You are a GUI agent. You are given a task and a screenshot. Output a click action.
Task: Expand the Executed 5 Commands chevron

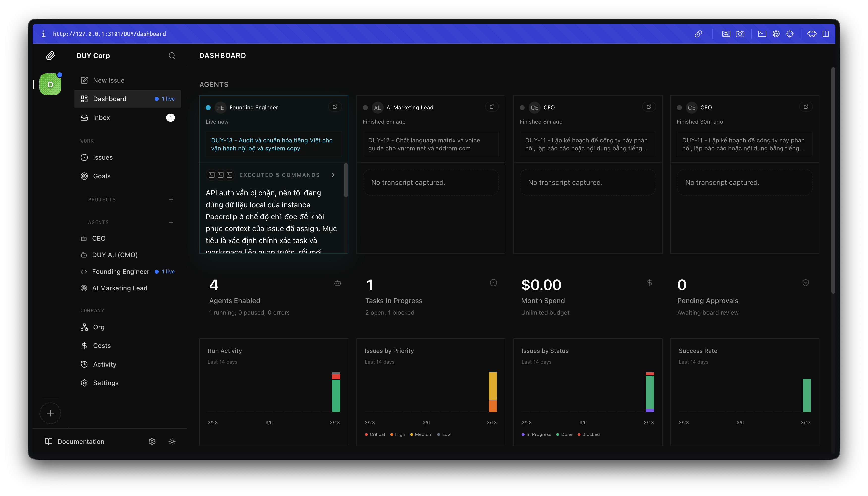[333, 175]
